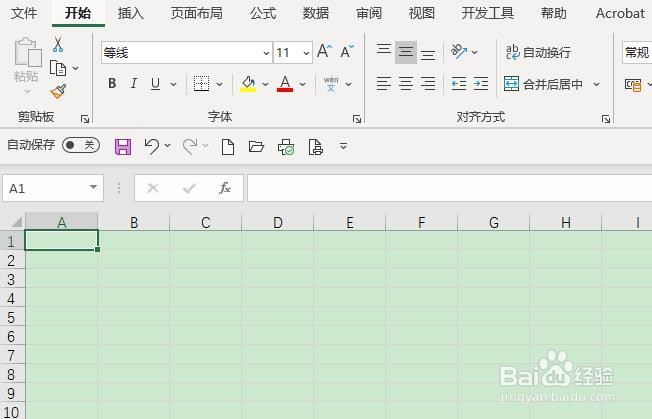Undo last action

click(x=151, y=146)
